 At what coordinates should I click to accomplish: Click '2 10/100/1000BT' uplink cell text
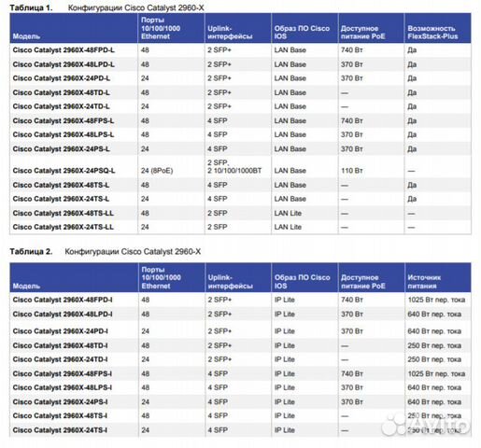[x=234, y=171]
